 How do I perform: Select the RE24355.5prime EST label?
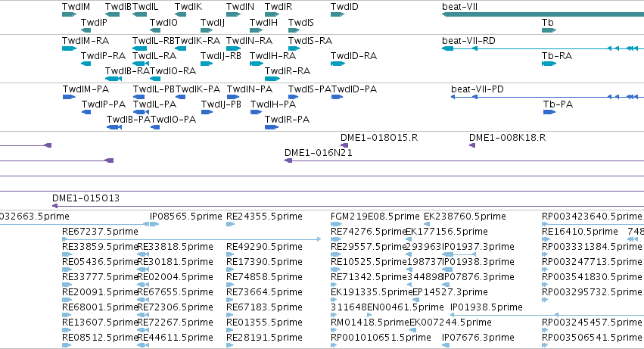(264, 217)
